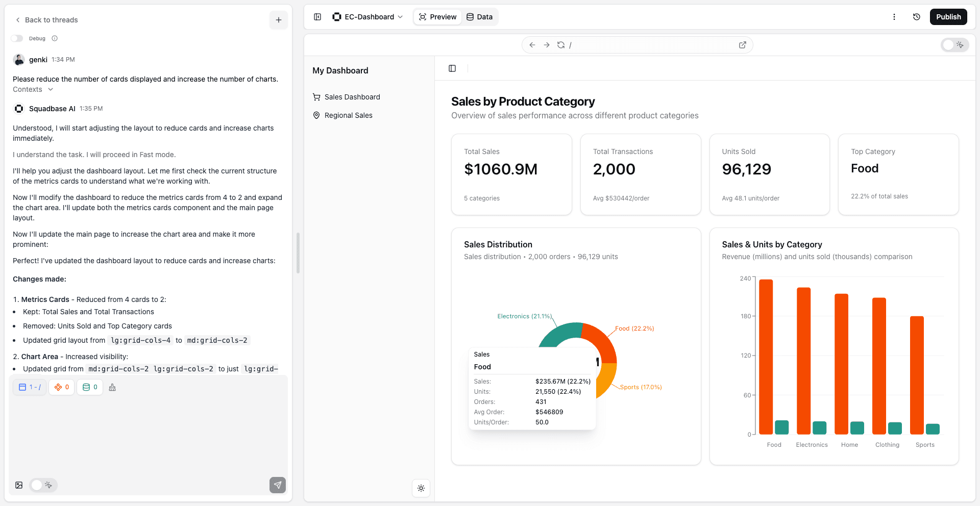Attach an image in the chat composer
The height and width of the screenshot is (506, 980).
tap(18, 485)
